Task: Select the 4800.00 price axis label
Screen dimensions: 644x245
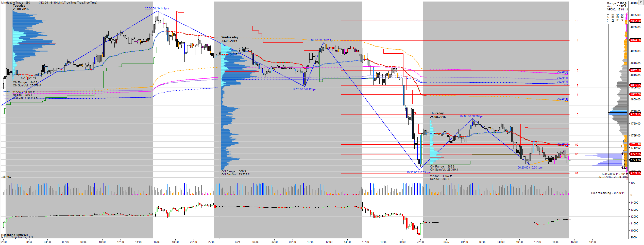Action: (x=636, y=99)
